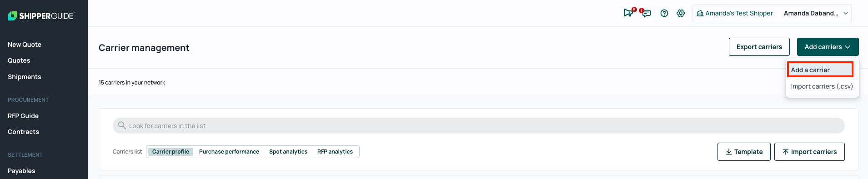Open the help question mark icon
This screenshot has height=179, width=868.
[x=664, y=13]
